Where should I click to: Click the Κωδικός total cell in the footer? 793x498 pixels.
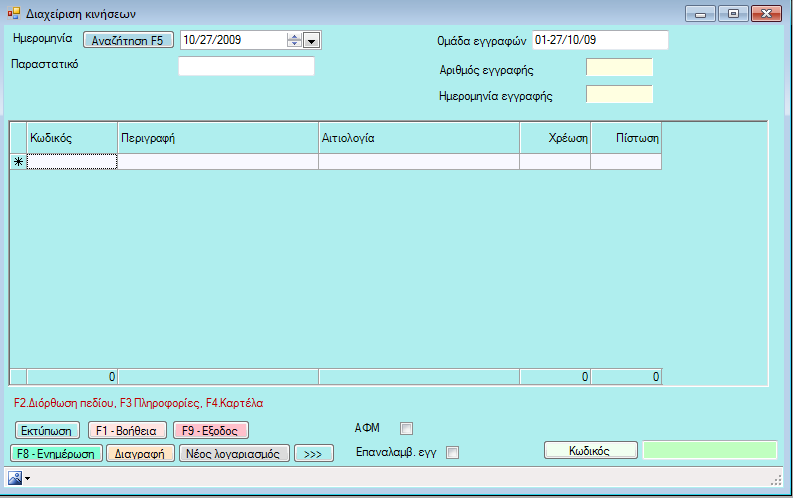click(x=72, y=377)
